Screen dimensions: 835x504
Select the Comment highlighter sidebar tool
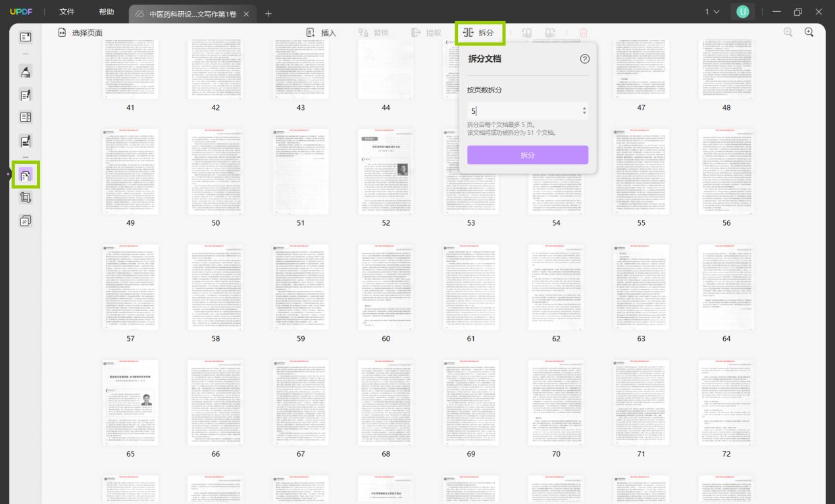(x=25, y=72)
